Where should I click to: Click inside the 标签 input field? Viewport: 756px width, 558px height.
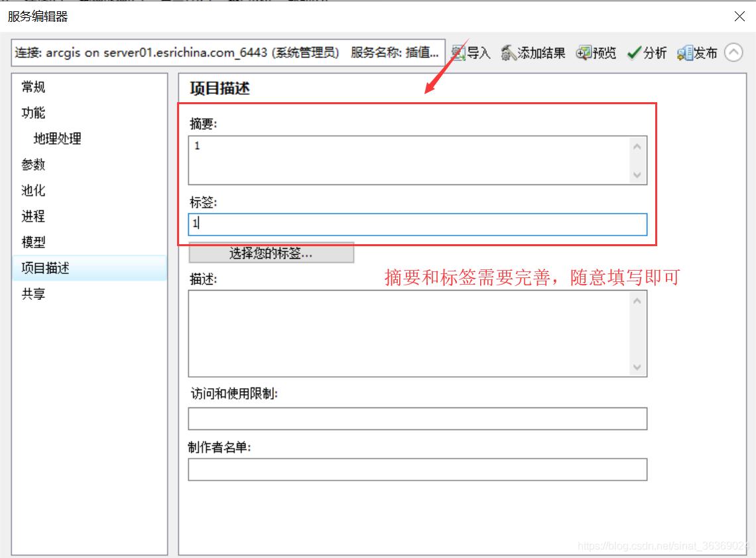(x=416, y=224)
